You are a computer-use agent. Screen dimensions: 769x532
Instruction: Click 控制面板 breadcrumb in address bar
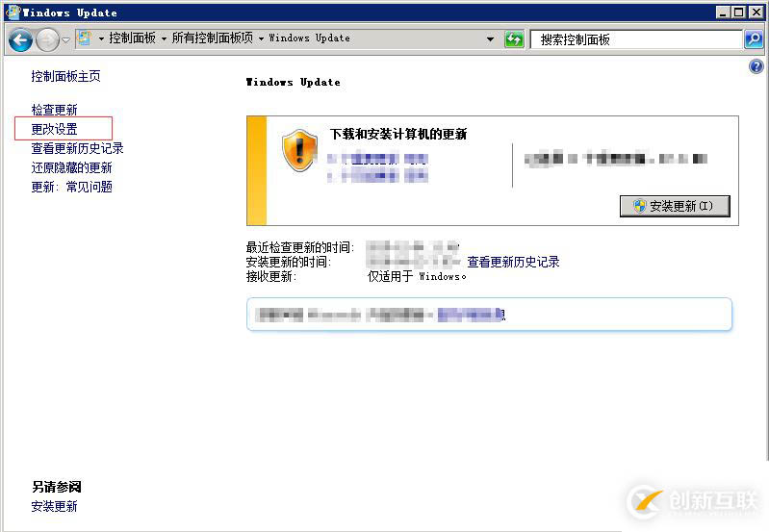132,38
